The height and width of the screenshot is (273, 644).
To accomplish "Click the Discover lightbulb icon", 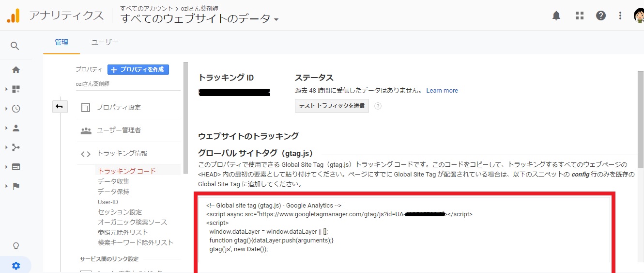I will tap(15, 246).
